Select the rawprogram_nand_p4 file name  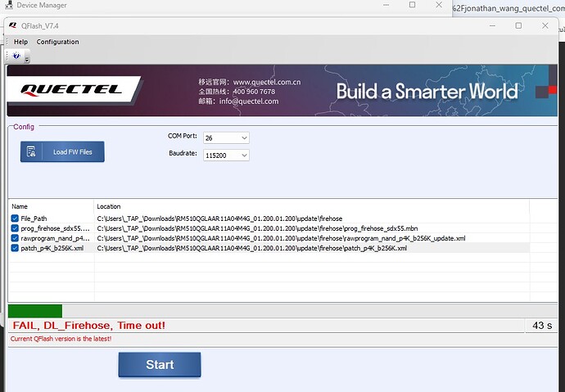tap(55, 238)
